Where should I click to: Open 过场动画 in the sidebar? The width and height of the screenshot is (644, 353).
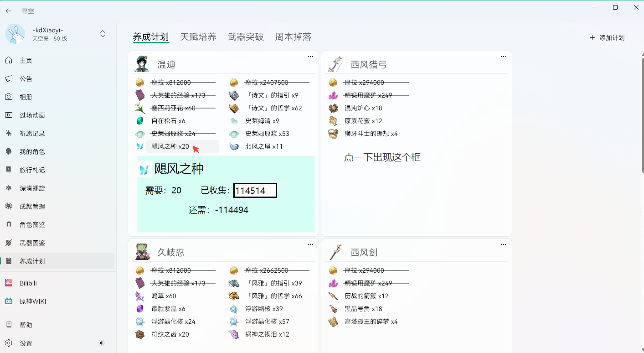coord(57,115)
